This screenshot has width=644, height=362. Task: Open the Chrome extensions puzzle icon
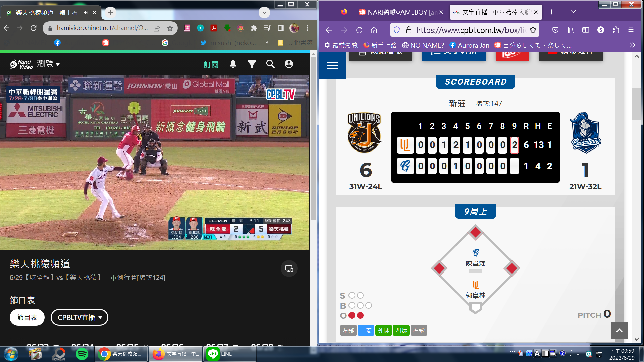pyautogui.click(x=254, y=28)
